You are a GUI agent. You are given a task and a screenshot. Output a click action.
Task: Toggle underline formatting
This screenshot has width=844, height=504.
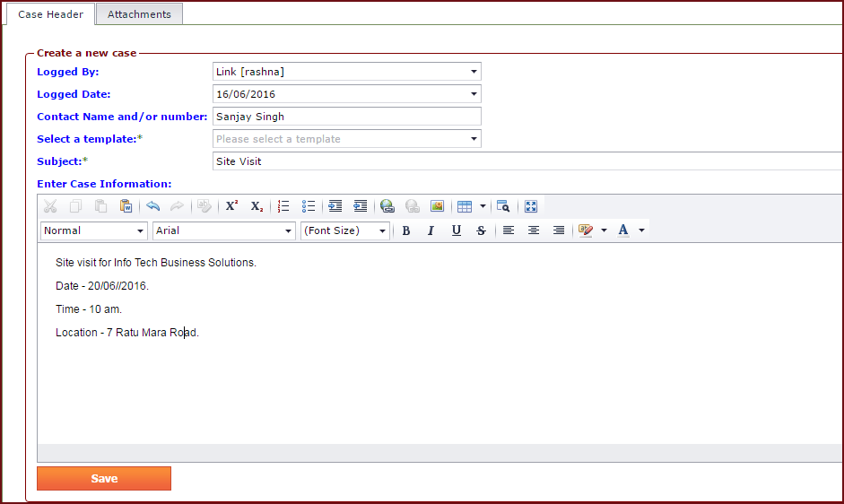pyautogui.click(x=456, y=230)
